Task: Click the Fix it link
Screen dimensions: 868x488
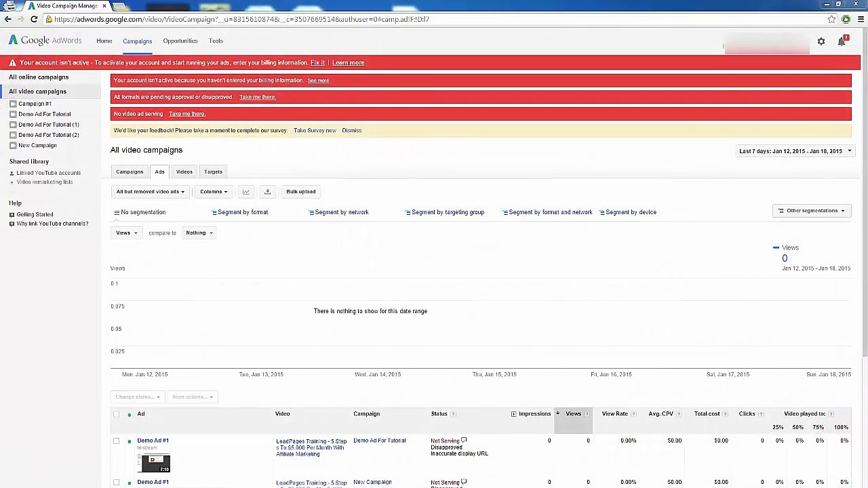Action: tap(317, 62)
